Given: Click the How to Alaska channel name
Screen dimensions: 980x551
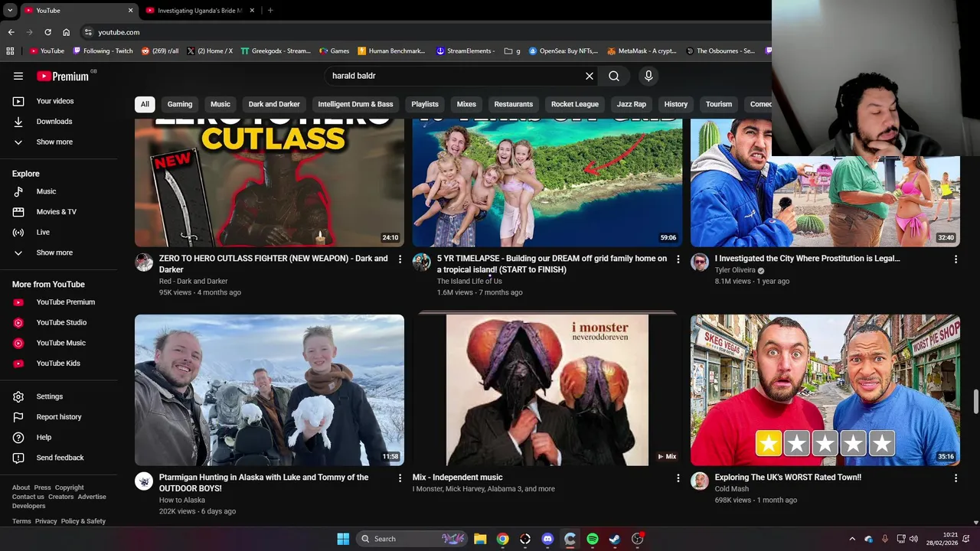Looking at the screenshot, I should click(x=182, y=500).
